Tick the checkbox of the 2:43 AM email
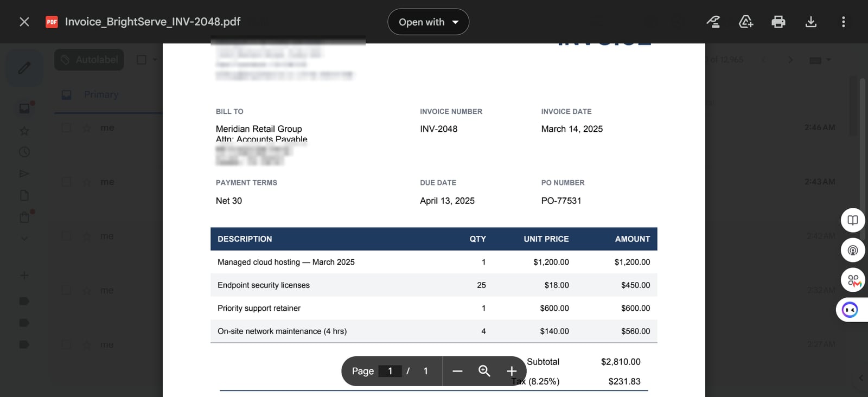Viewport: 868px width, 397px height. (66, 182)
